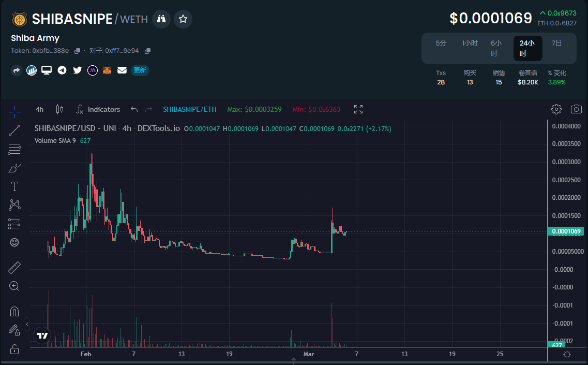Copy the pair address 0xff7...9e94
588x365 pixels.
click(148, 51)
